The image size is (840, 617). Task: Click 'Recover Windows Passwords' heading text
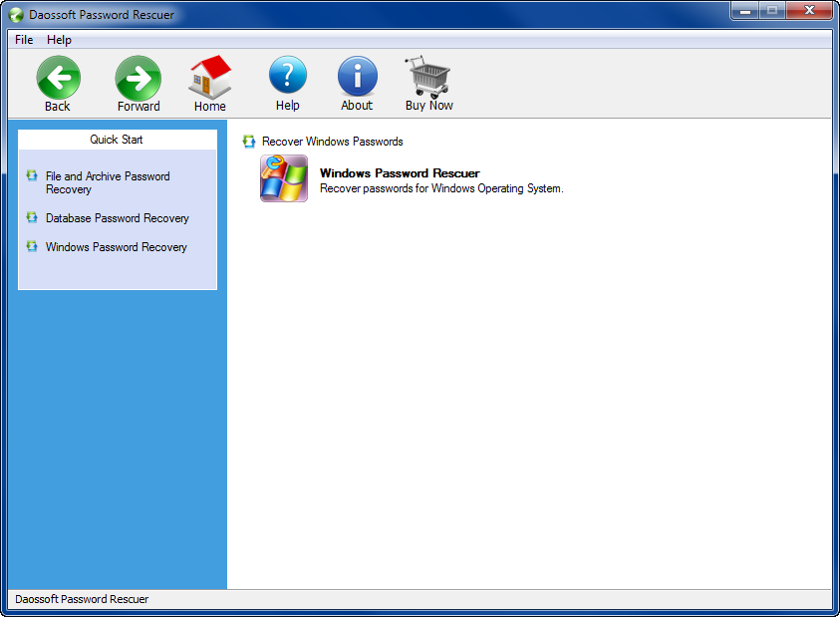332,142
